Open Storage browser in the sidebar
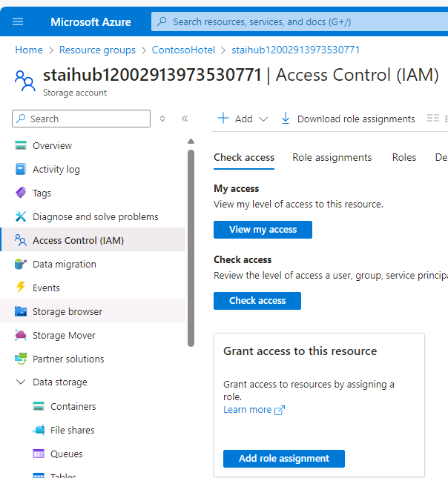Image resolution: width=448 pixels, height=478 pixels. point(93,311)
